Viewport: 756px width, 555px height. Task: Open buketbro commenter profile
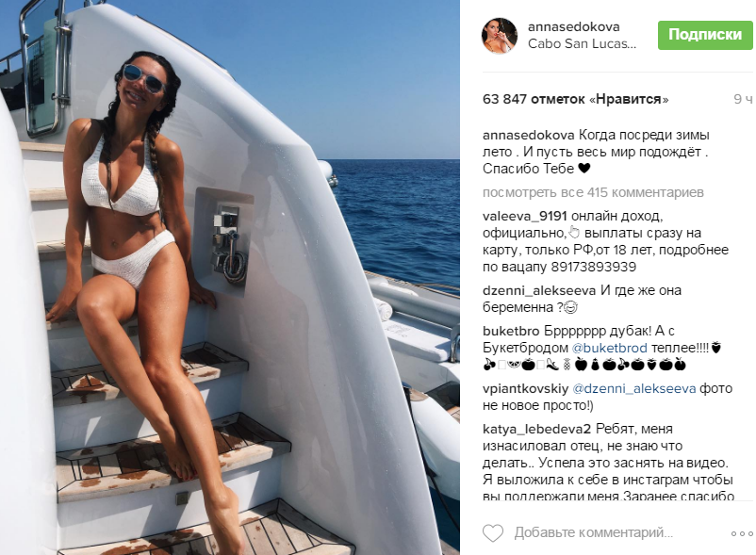click(x=511, y=332)
